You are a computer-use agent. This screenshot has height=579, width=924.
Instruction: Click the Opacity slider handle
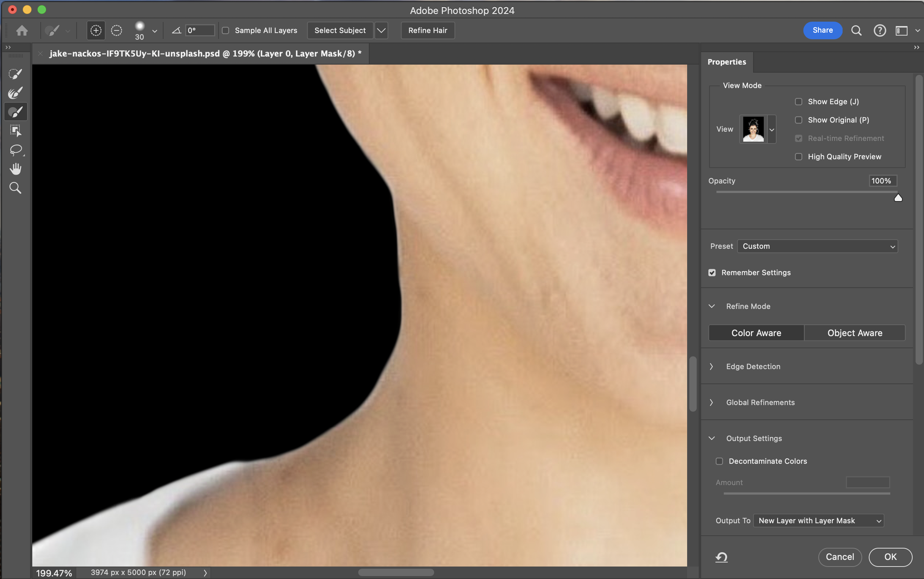coord(898,198)
